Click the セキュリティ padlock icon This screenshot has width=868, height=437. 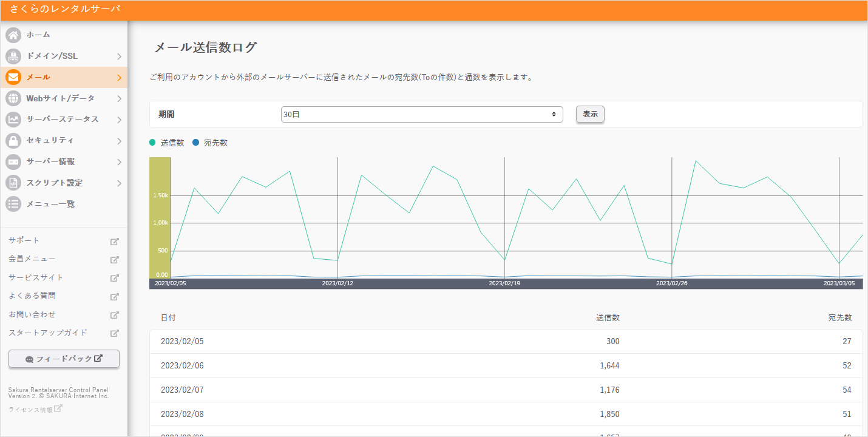tap(13, 140)
